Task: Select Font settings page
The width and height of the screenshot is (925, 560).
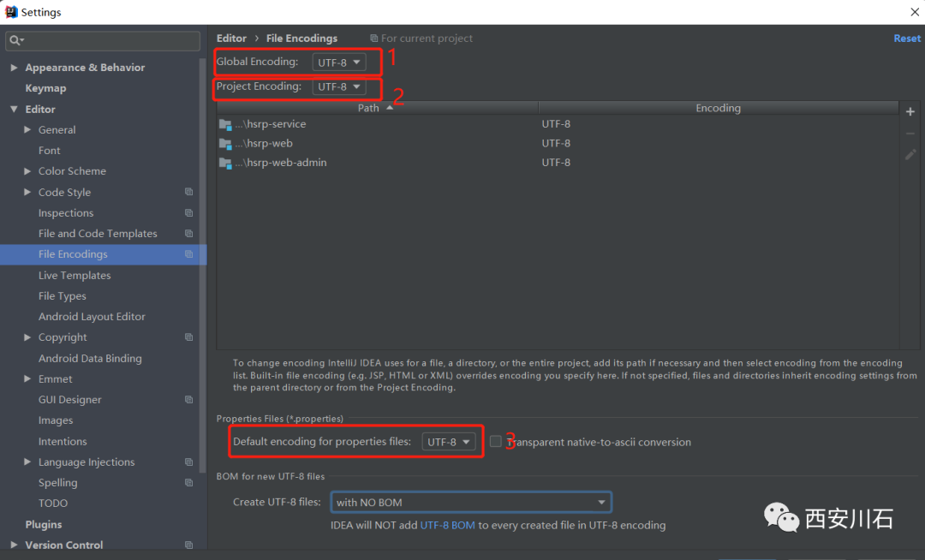Action: (50, 151)
